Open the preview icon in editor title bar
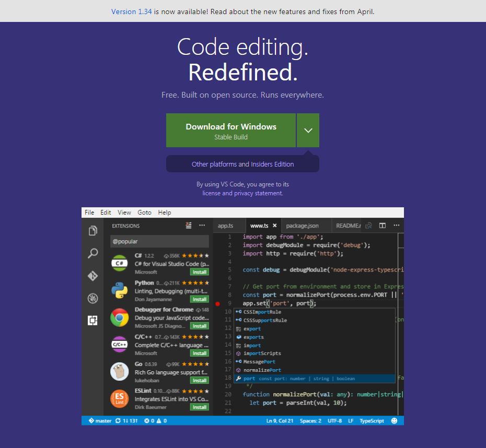The image size is (486, 448). [x=368, y=226]
